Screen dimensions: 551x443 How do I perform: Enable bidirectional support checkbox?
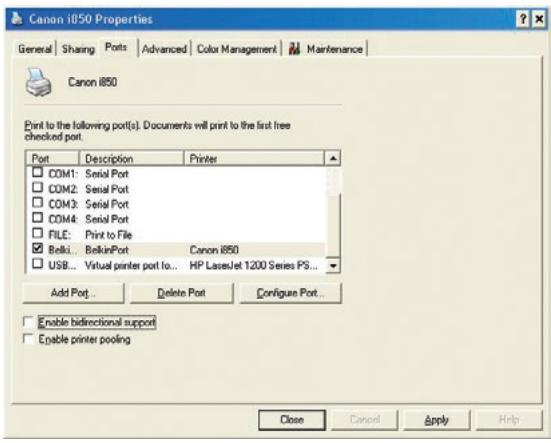pyautogui.click(x=28, y=321)
